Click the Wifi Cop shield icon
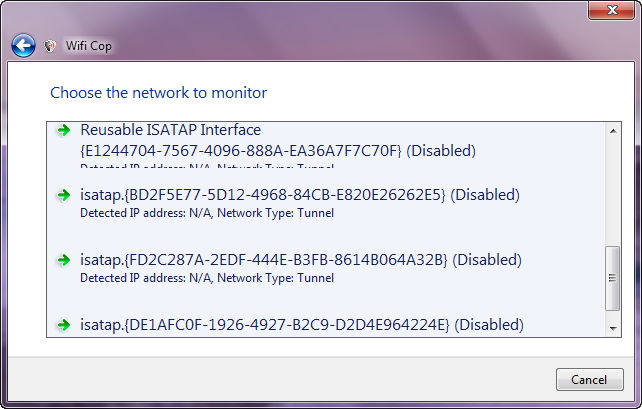The image size is (642, 409). point(50,46)
